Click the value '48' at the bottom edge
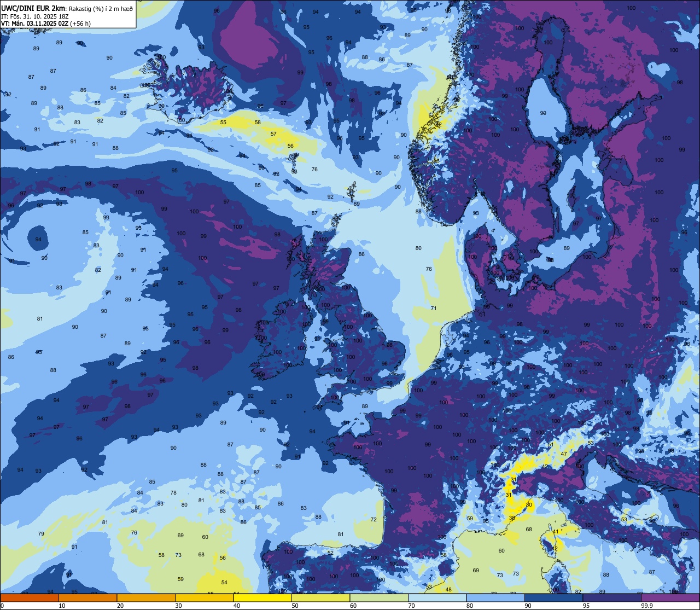 pos(448,589)
